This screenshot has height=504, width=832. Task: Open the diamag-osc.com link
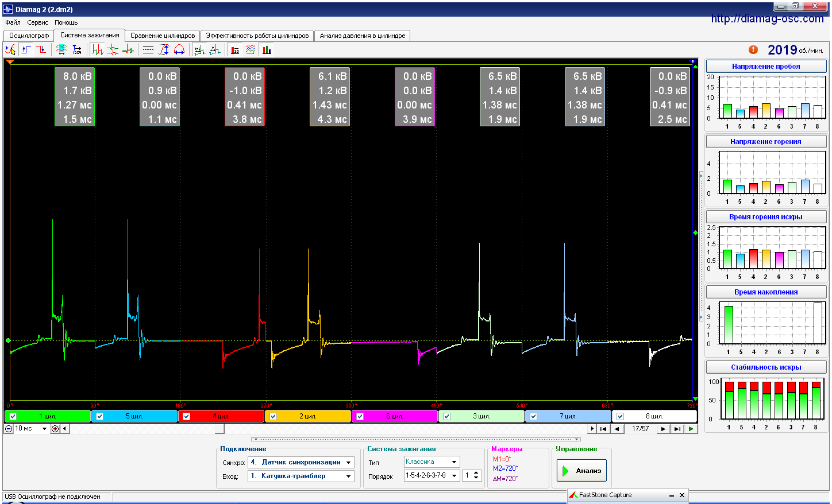pos(767,19)
